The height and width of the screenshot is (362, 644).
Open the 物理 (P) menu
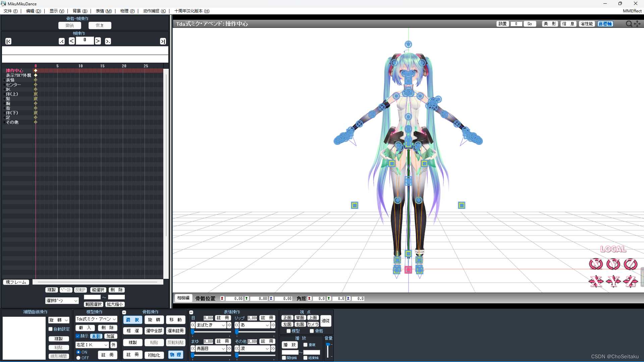coord(127,11)
